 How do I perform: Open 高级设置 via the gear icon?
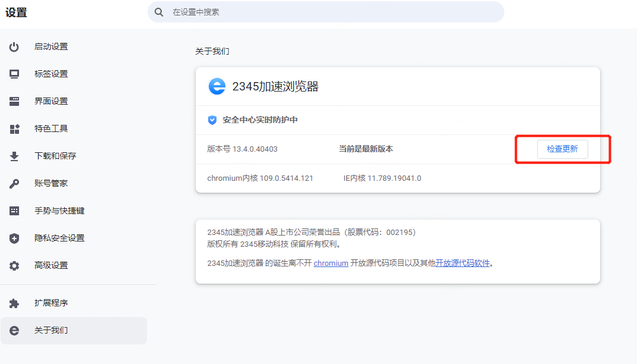tap(14, 265)
